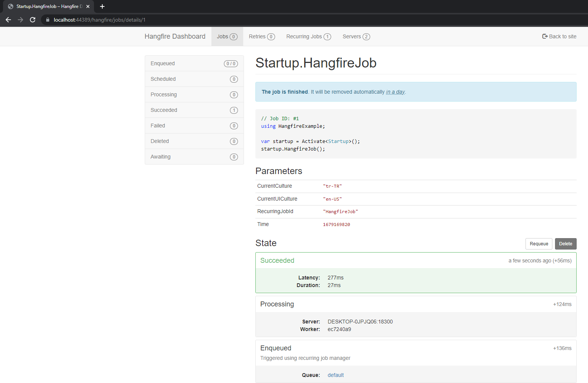
Task: Click the Delete job button
Action: (x=566, y=244)
